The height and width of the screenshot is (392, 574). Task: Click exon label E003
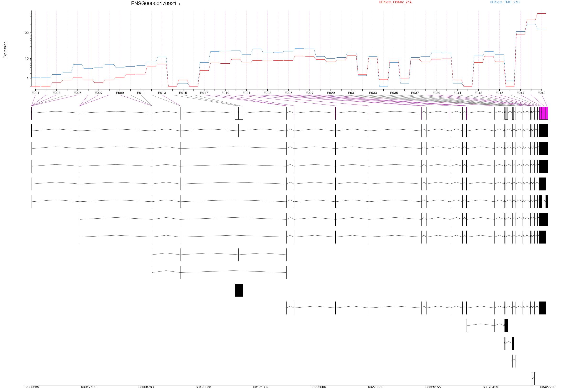click(56, 93)
